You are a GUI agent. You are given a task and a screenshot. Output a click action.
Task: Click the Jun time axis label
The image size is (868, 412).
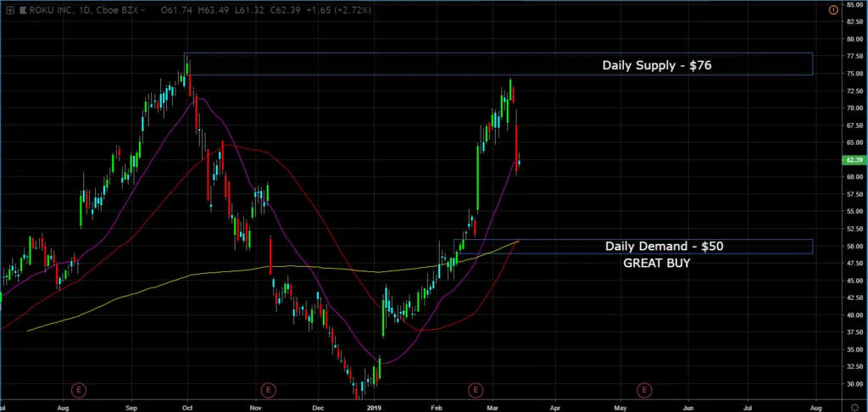[689, 407]
